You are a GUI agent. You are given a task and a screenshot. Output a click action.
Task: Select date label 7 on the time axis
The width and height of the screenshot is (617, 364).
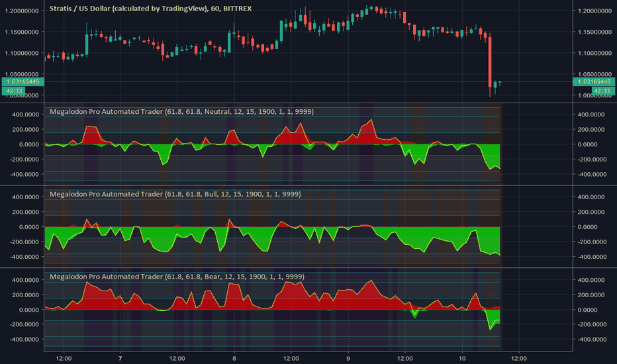pyautogui.click(x=120, y=359)
